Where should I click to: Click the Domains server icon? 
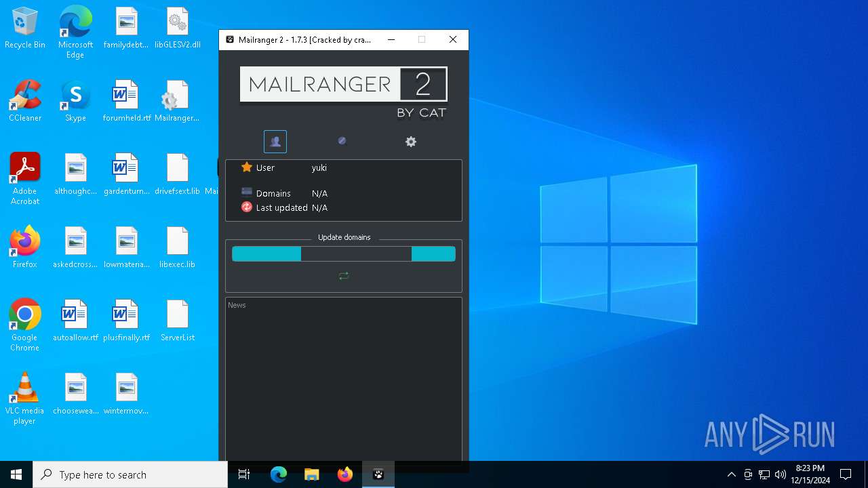[x=247, y=192]
